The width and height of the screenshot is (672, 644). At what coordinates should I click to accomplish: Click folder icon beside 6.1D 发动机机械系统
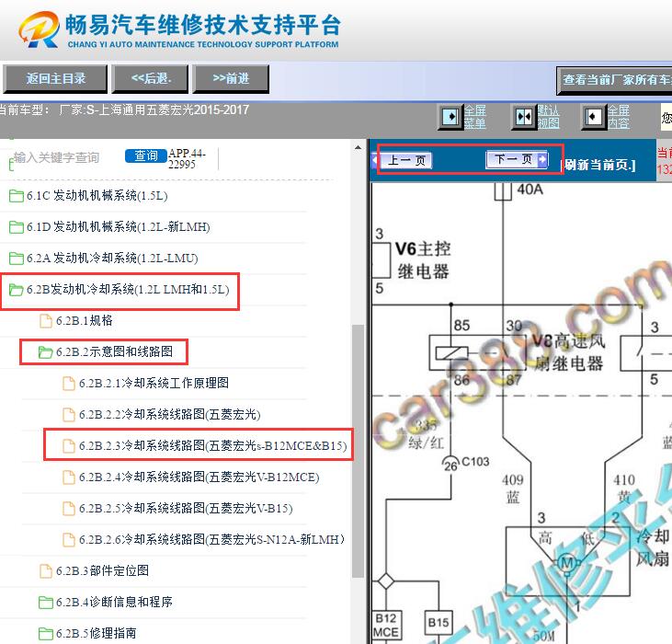[x=17, y=227]
